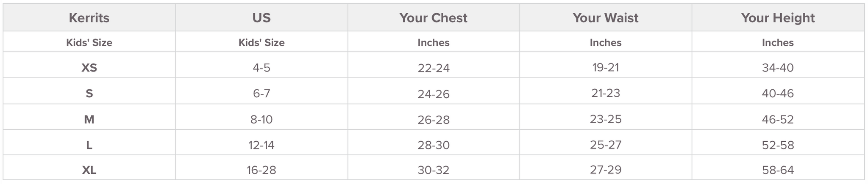The width and height of the screenshot is (868, 184).
Task: Click height measurement 34-40 cell
Action: point(778,68)
